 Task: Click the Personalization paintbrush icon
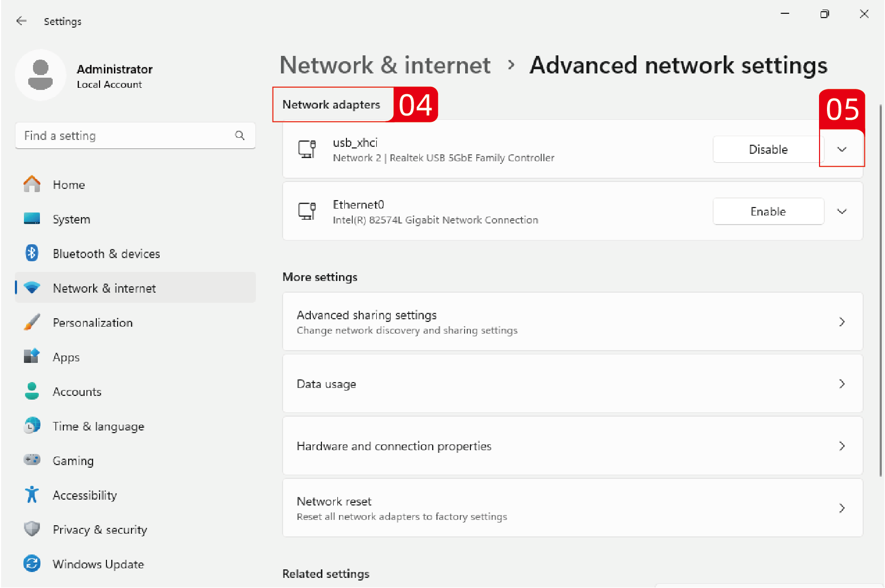pyautogui.click(x=32, y=322)
